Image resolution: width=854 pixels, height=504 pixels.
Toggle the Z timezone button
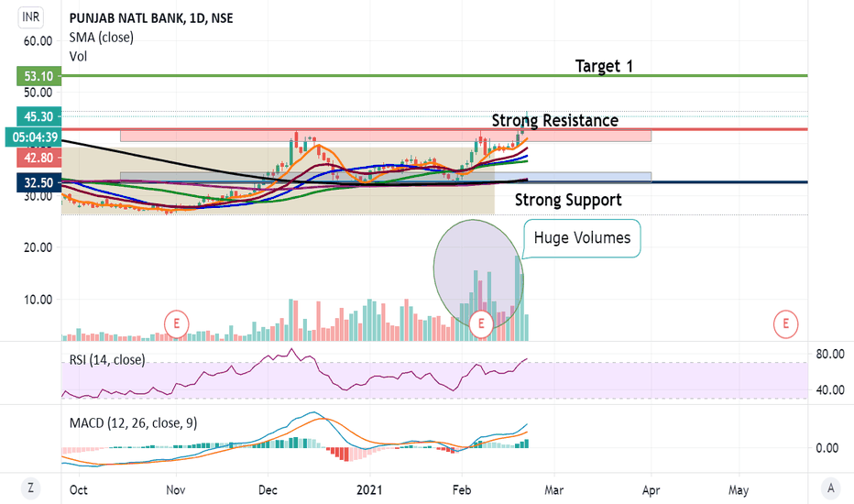[30, 488]
